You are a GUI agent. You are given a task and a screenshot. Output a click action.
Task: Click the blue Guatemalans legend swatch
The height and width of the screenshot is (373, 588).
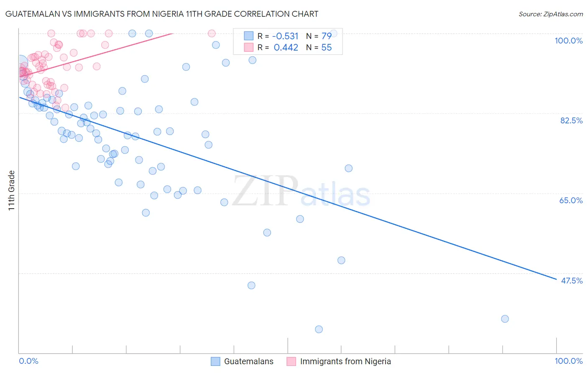[215, 361]
